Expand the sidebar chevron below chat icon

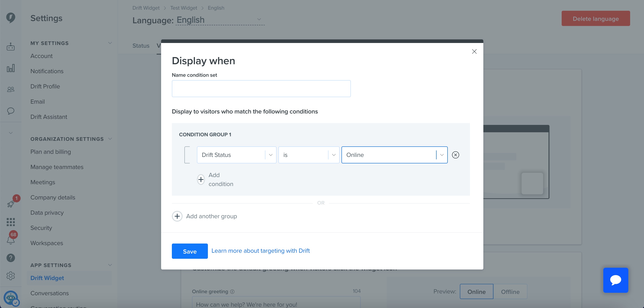pos(11,133)
